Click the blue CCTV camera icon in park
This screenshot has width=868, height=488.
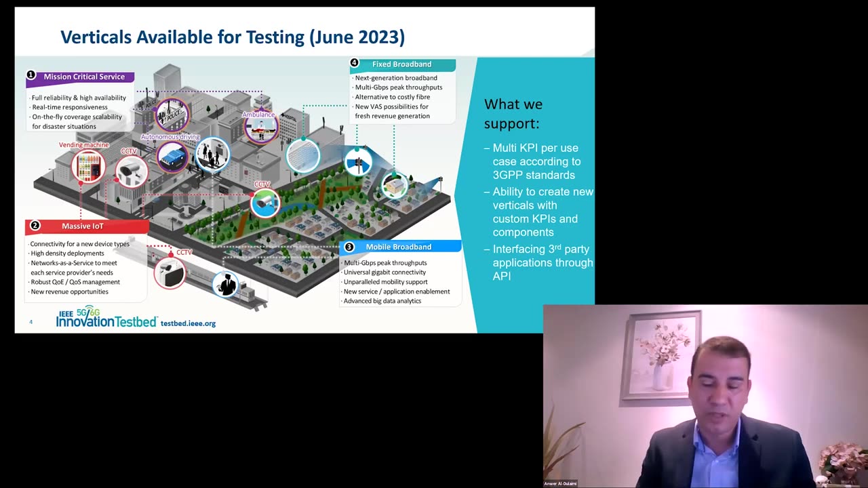264,201
